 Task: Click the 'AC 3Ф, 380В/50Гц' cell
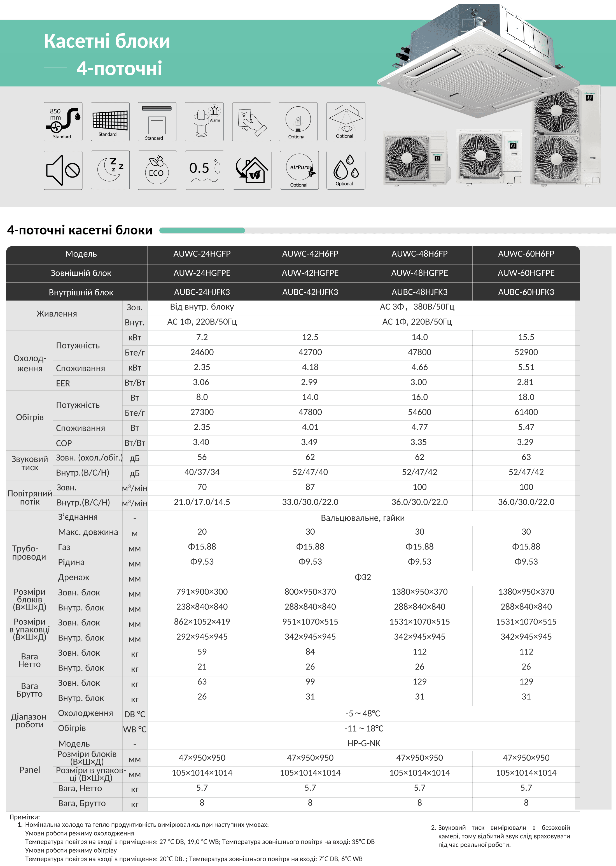click(x=417, y=307)
